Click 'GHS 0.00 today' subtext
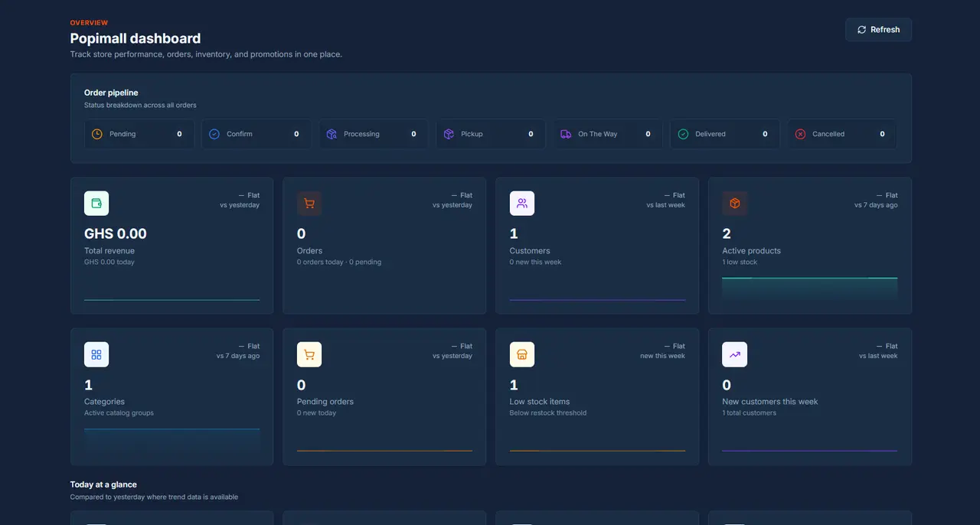Viewport: 980px width, 525px height. pos(109,262)
